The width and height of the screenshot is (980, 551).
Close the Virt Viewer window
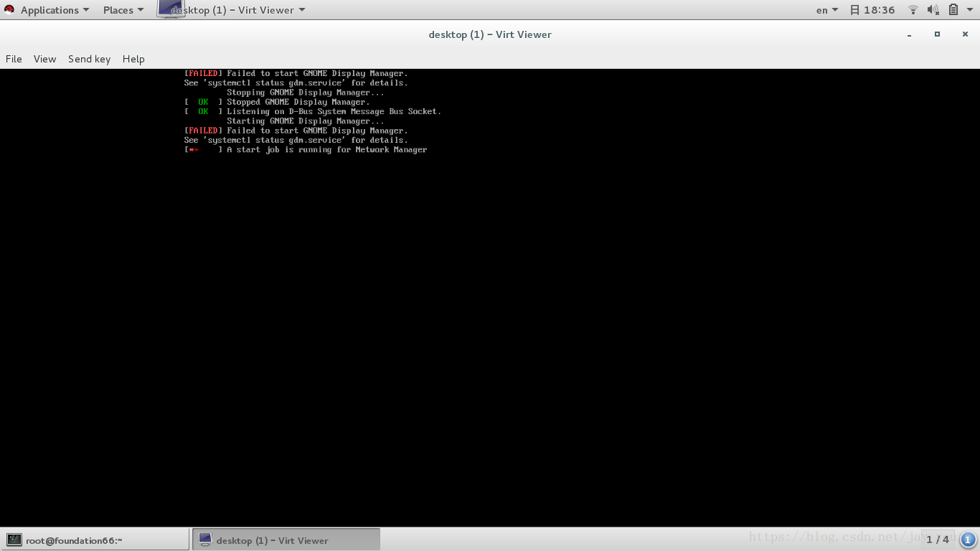coord(965,34)
